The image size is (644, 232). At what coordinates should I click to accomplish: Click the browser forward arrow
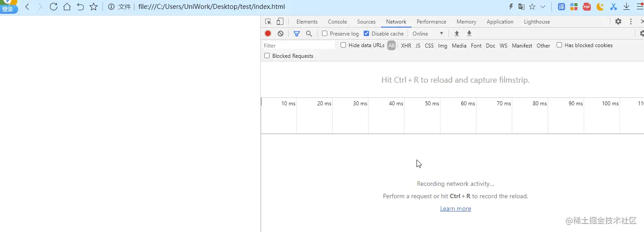40,7
